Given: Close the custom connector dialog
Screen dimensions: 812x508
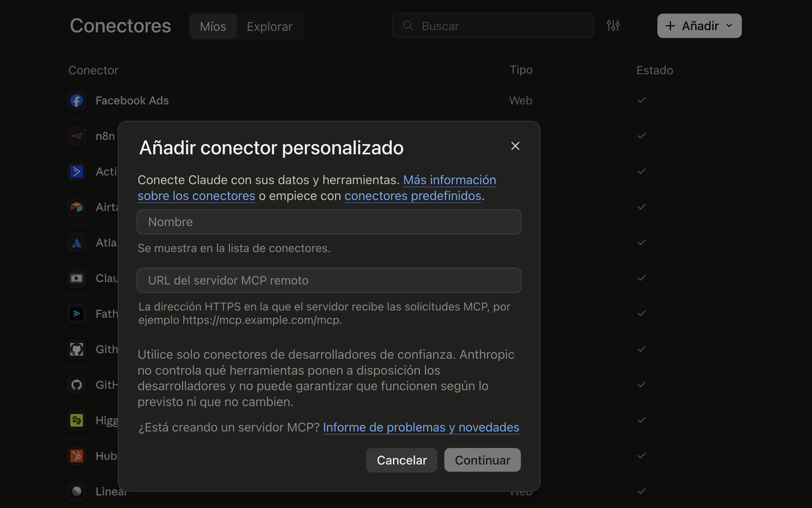Looking at the screenshot, I should click(515, 146).
